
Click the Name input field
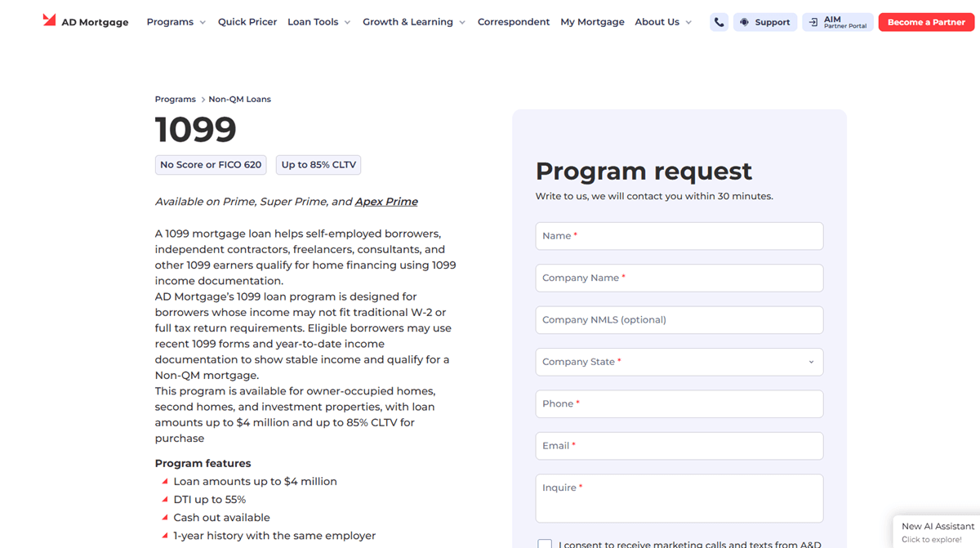point(679,236)
